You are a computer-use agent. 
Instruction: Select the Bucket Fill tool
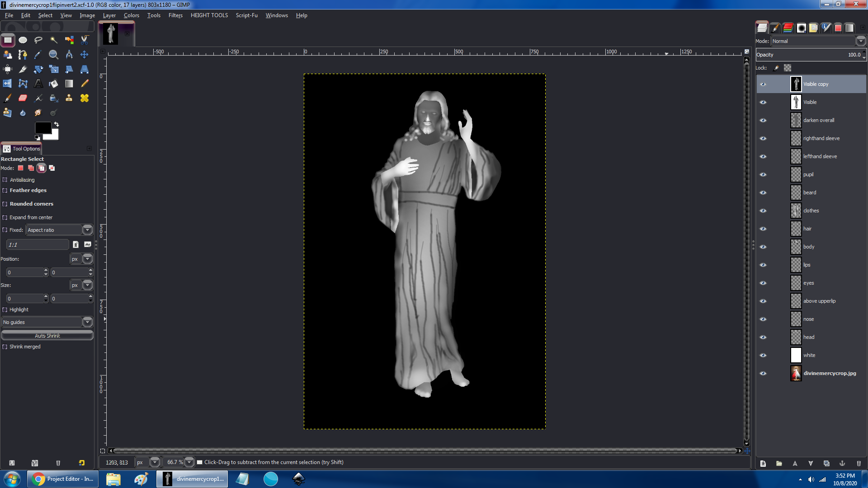tap(53, 84)
